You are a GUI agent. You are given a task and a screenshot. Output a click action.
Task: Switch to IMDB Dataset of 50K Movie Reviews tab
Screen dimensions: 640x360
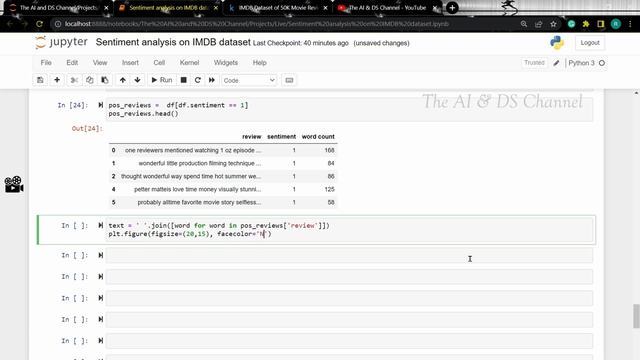(278, 8)
